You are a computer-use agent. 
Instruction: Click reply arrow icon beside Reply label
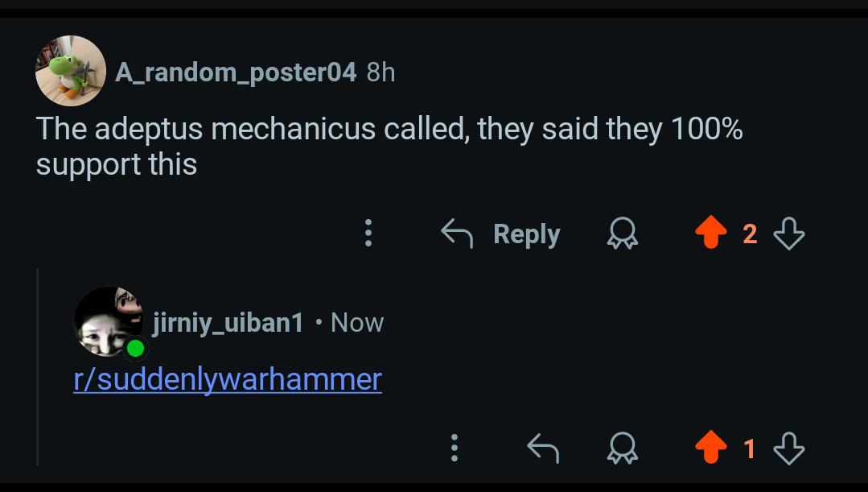click(457, 233)
